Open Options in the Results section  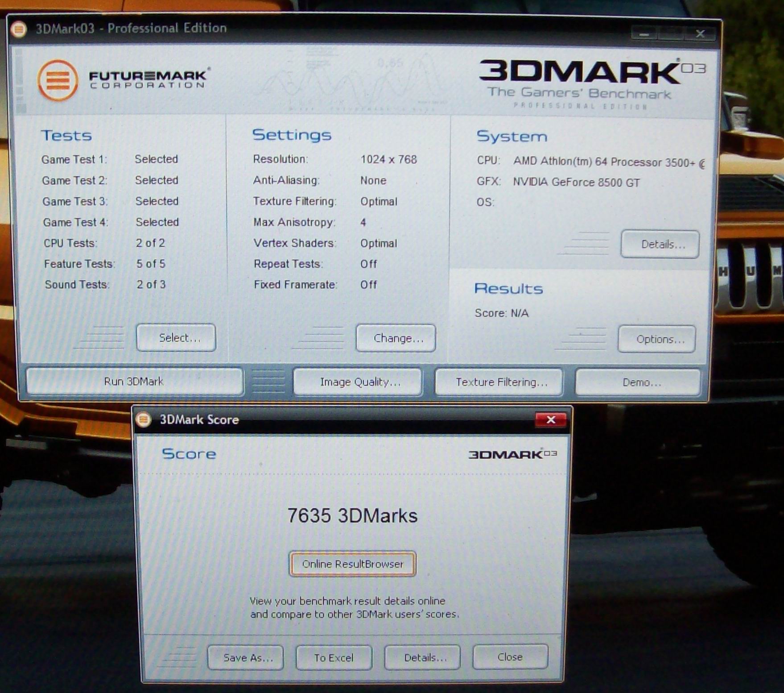[657, 339]
